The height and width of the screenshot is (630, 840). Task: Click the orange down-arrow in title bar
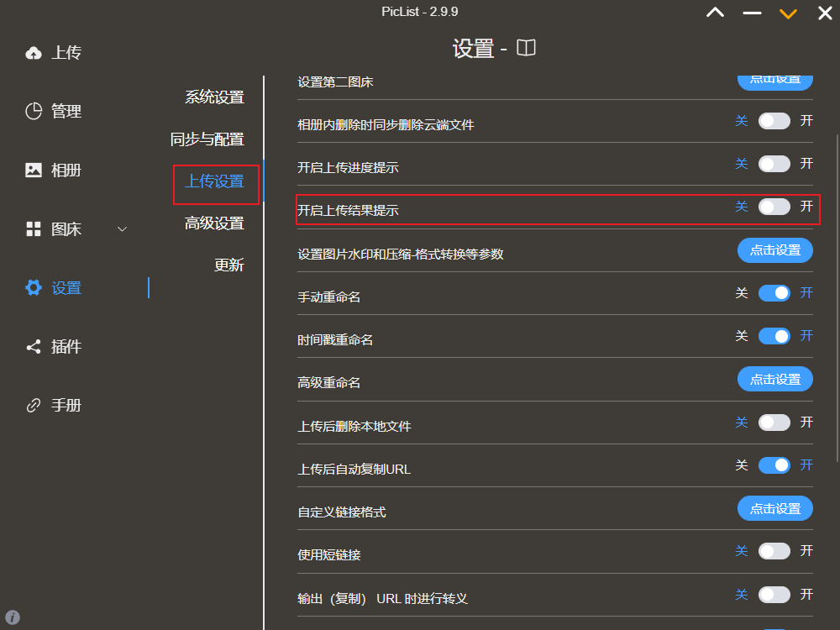pos(787,13)
